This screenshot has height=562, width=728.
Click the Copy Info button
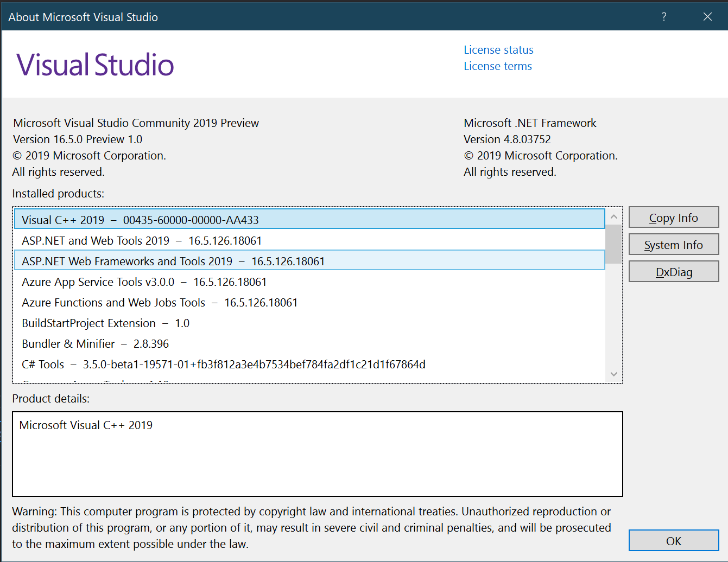coord(674,217)
